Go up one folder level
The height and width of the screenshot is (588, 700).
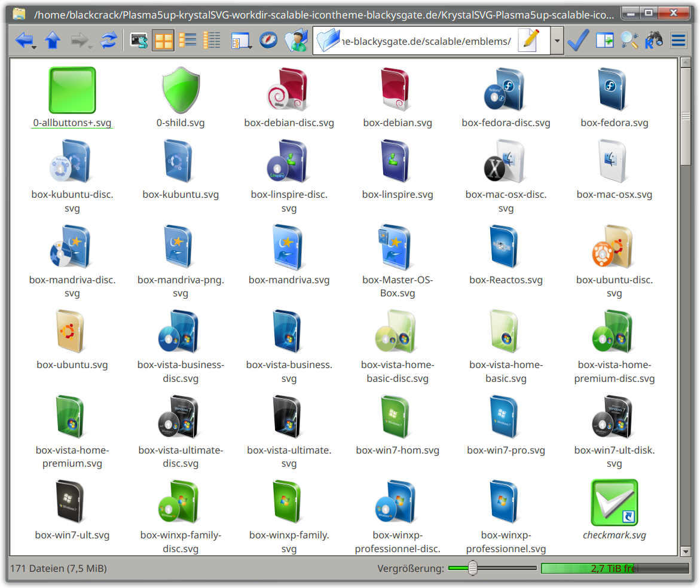pyautogui.click(x=53, y=41)
